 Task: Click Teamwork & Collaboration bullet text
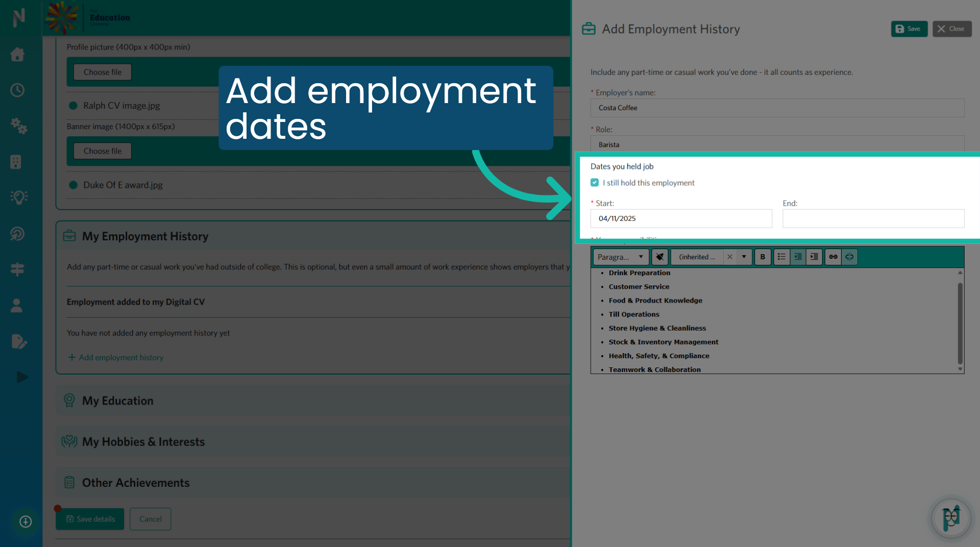point(655,369)
